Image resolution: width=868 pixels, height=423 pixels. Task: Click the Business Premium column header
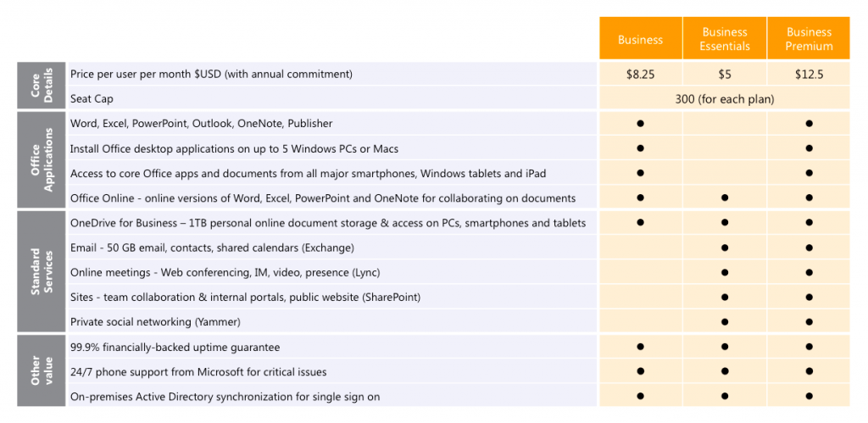809,39
